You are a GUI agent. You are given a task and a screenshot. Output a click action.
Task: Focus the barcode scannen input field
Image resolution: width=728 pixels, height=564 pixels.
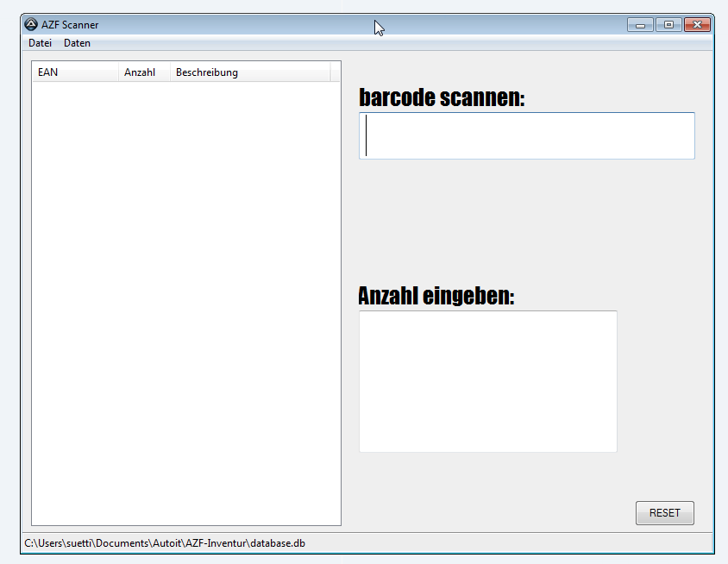click(x=526, y=136)
